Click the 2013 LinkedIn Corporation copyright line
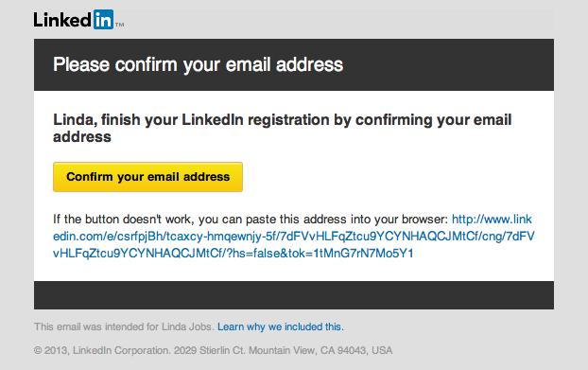The height and width of the screenshot is (370, 588). [x=213, y=350]
